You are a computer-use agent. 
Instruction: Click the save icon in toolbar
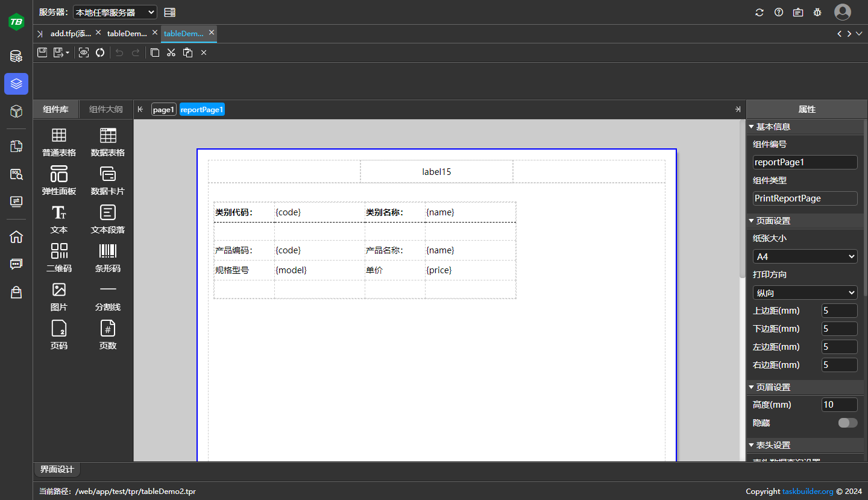(x=42, y=52)
